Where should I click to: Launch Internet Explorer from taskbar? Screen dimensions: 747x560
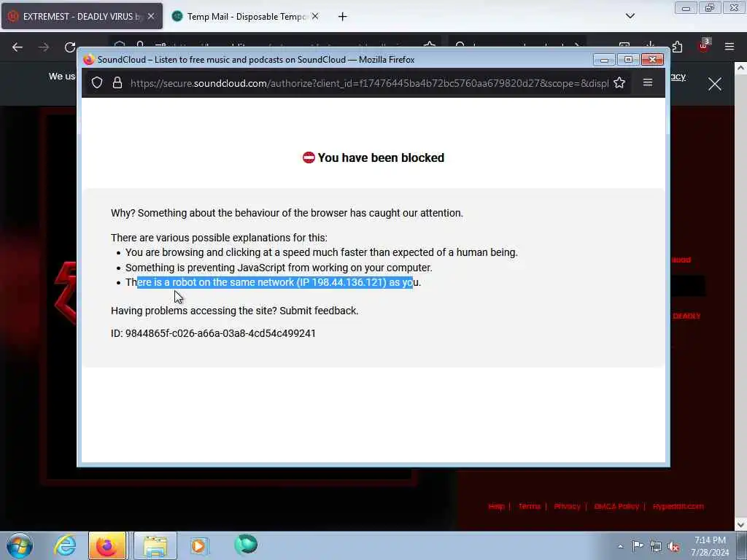[x=65, y=545]
